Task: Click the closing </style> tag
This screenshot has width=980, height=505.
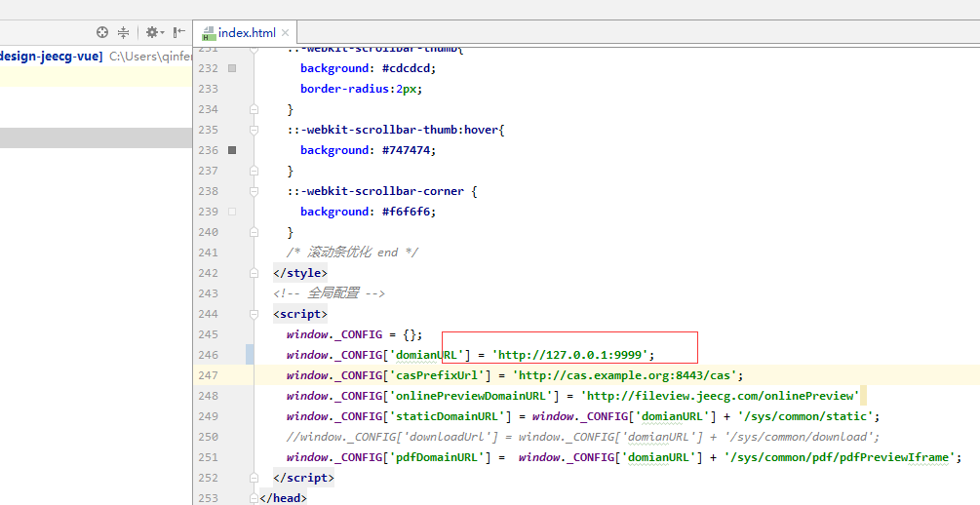Action: click(x=300, y=273)
